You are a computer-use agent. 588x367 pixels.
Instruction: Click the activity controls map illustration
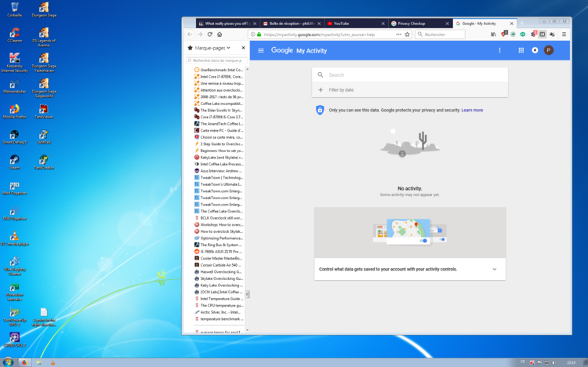(x=409, y=232)
